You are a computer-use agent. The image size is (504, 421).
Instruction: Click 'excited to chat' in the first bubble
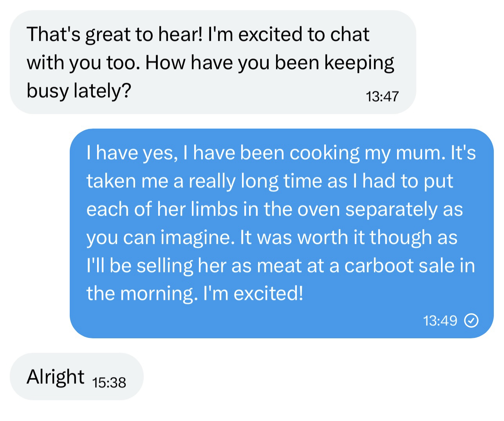pos(303,34)
